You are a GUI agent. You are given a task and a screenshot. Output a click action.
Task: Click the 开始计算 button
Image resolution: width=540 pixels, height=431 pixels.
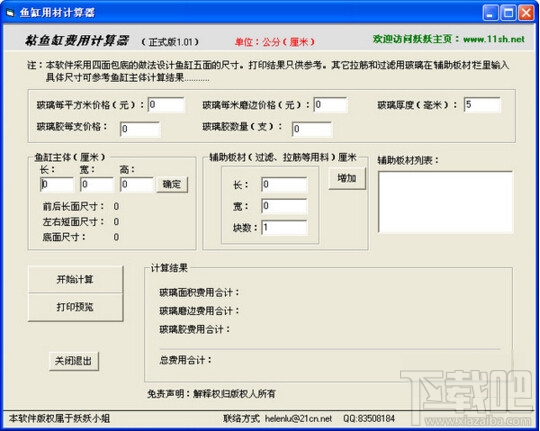pyautogui.click(x=75, y=279)
